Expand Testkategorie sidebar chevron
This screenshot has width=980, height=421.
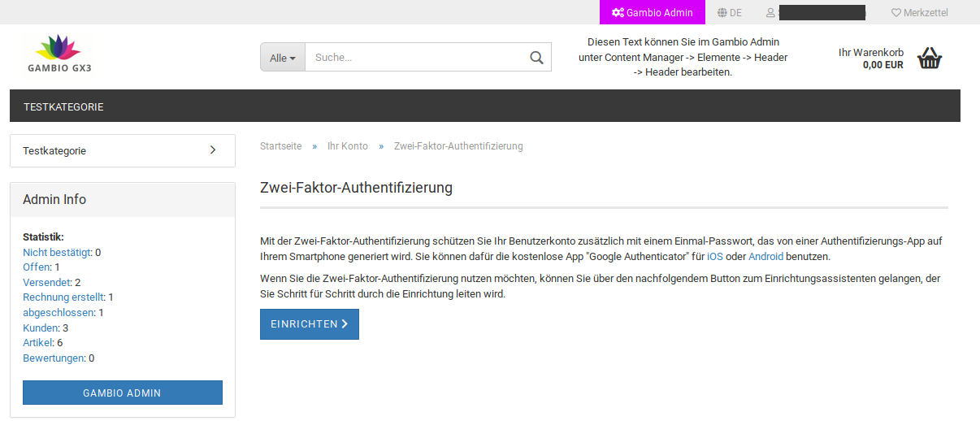click(213, 150)
